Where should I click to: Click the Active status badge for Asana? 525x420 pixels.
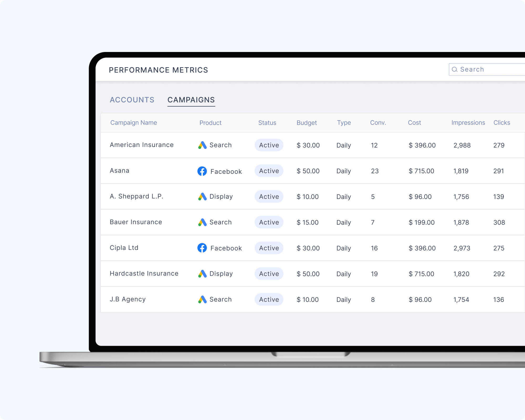click(x=269, y=171)
